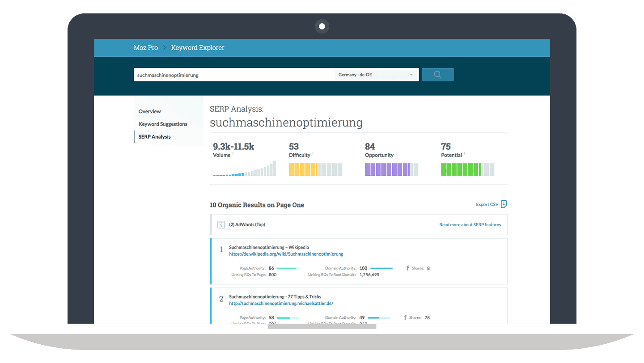Click the yellow Difficulty score bar

click(x=316, y=169)
